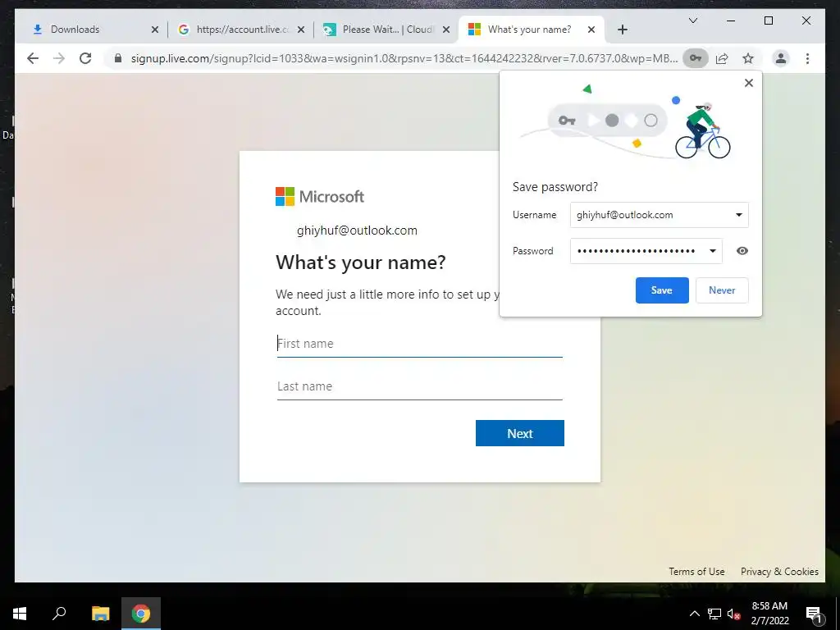Viewport: 840px width, 630px height.
Task: Focus the Last name field
Action: 419,386
